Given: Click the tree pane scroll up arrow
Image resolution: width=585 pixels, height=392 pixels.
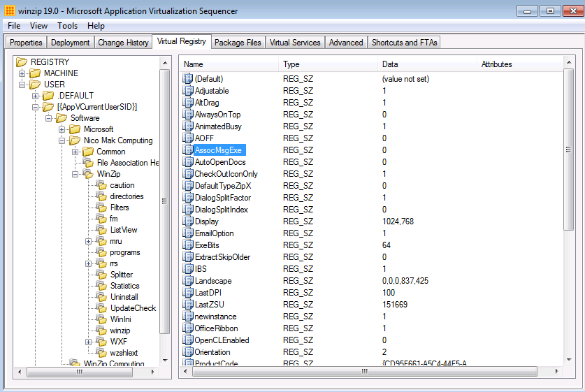Looking at the screenshot, I should pos(165,64).
